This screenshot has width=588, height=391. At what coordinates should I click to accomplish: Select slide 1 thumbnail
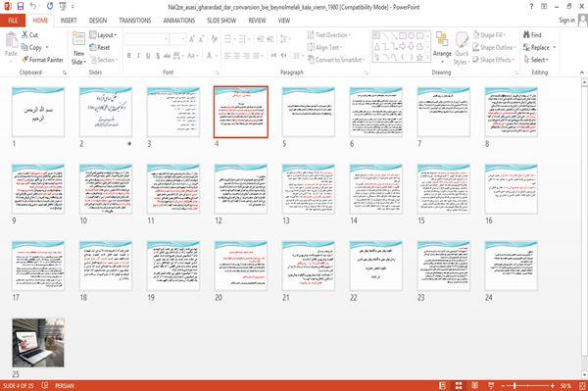[38, 112]
